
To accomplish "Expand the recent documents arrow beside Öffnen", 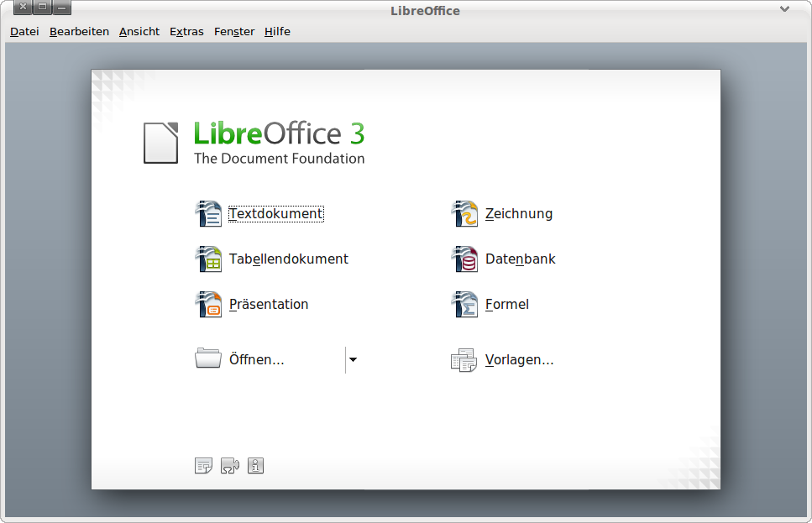I will [x=353, y=360].
